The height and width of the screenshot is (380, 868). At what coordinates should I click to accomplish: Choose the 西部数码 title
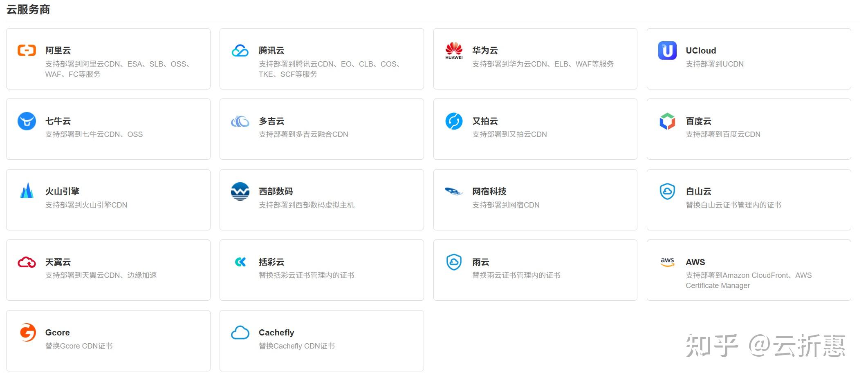pyautogui.click(x=276, y=191)
